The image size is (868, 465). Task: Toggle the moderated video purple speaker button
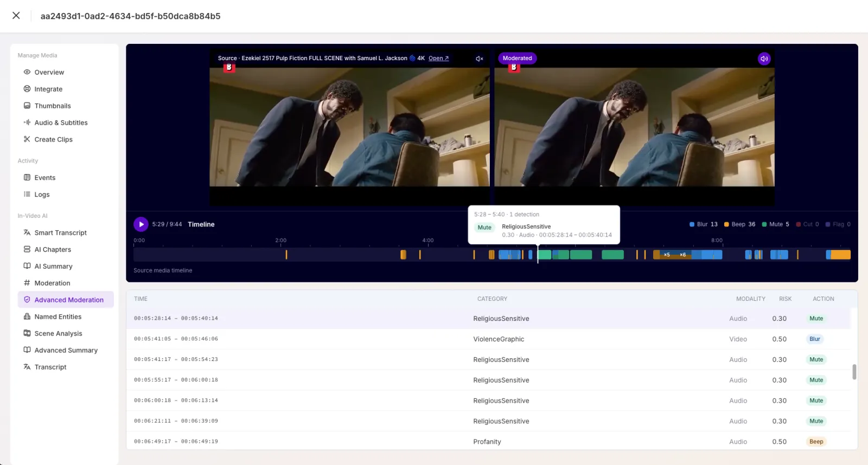(x=764, y=59)
